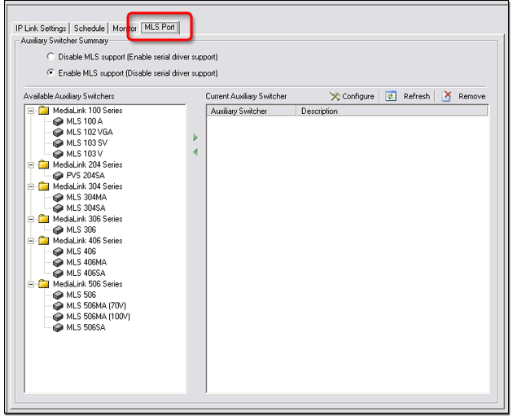Viewport: 513px width, 420px height.
Task: Click the red X Remove icon
Action: pos(446,96)
